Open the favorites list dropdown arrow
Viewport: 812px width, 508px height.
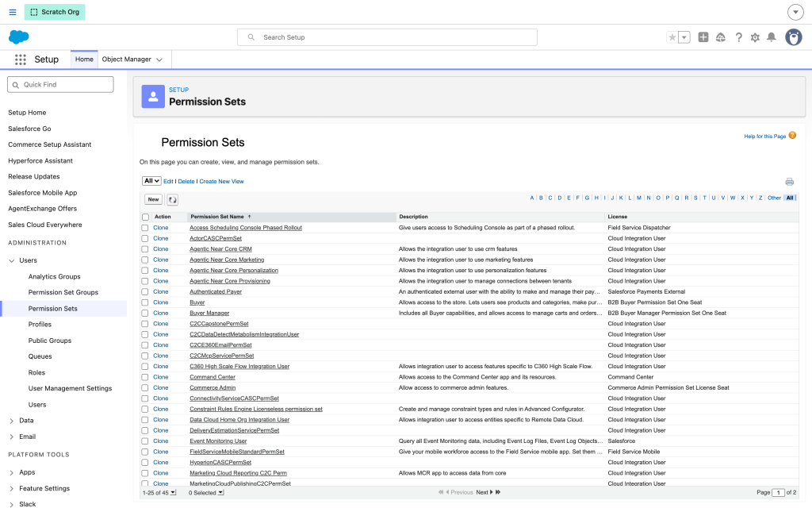[x=684, y=37]
